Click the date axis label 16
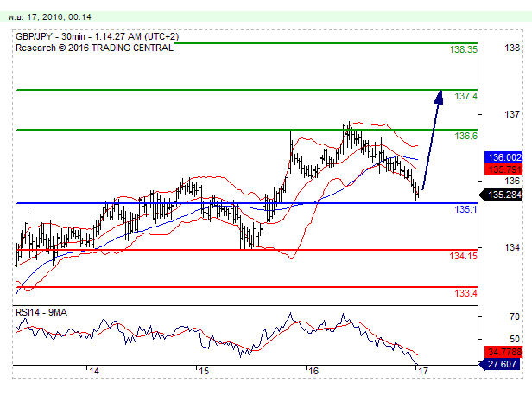The image size is (532, 402). click(x=313, y=371)
